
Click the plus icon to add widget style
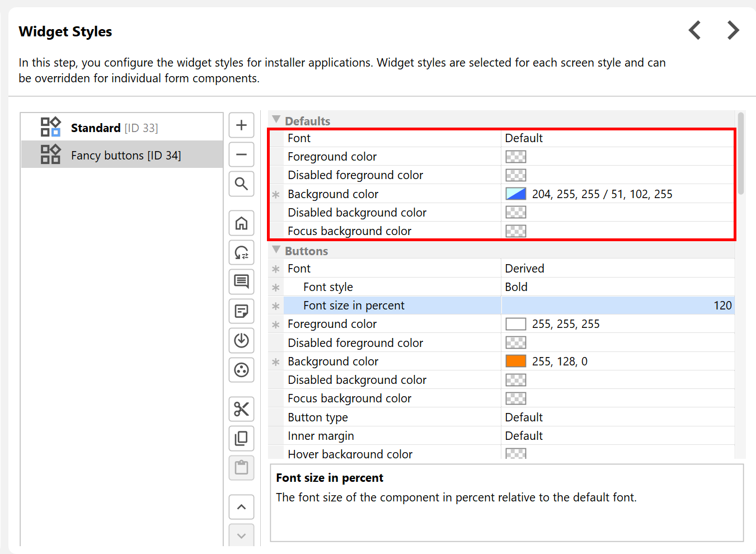(241, 125)
